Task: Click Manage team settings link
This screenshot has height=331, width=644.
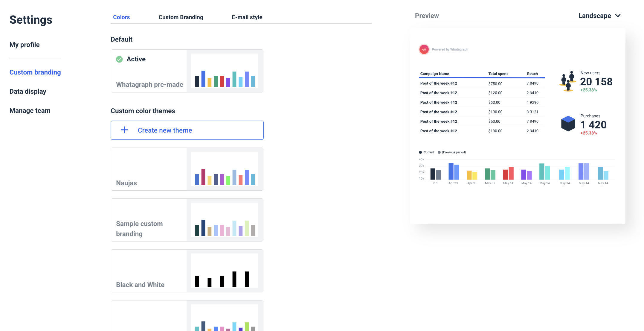Action: click(x=30, y=110)
